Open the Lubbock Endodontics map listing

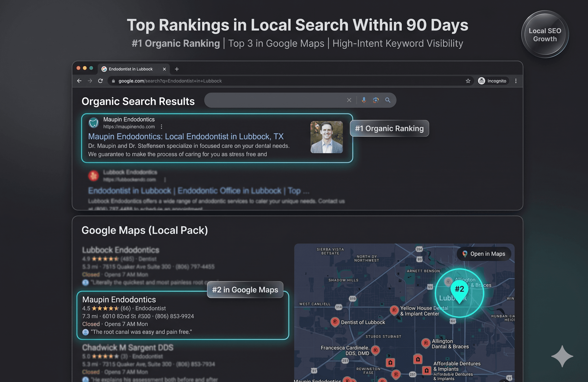coord(120,250)
